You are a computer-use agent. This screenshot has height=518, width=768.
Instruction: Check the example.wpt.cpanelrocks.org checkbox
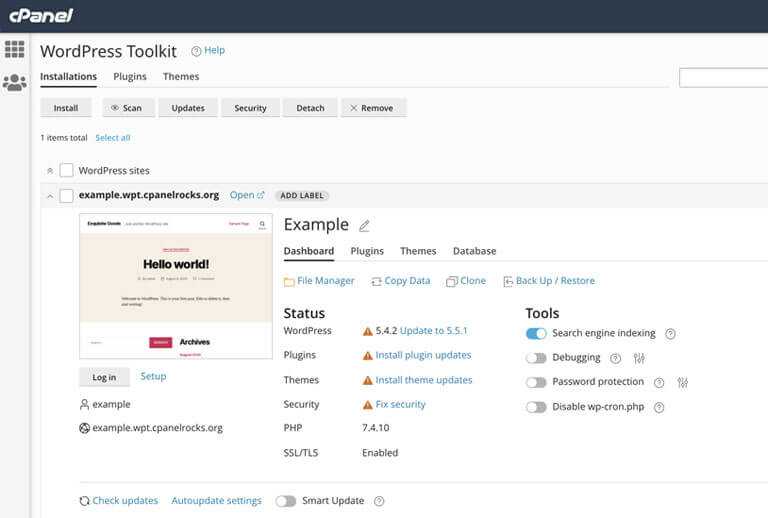[66, 196]
